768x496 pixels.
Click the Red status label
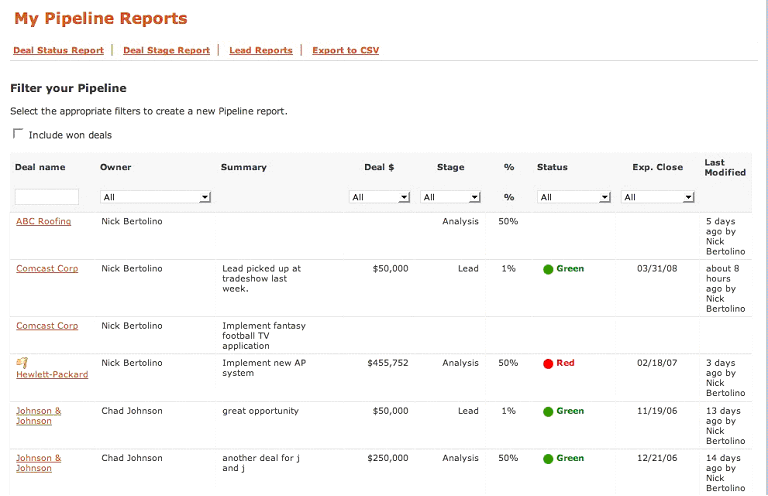(x=565, y=363)
